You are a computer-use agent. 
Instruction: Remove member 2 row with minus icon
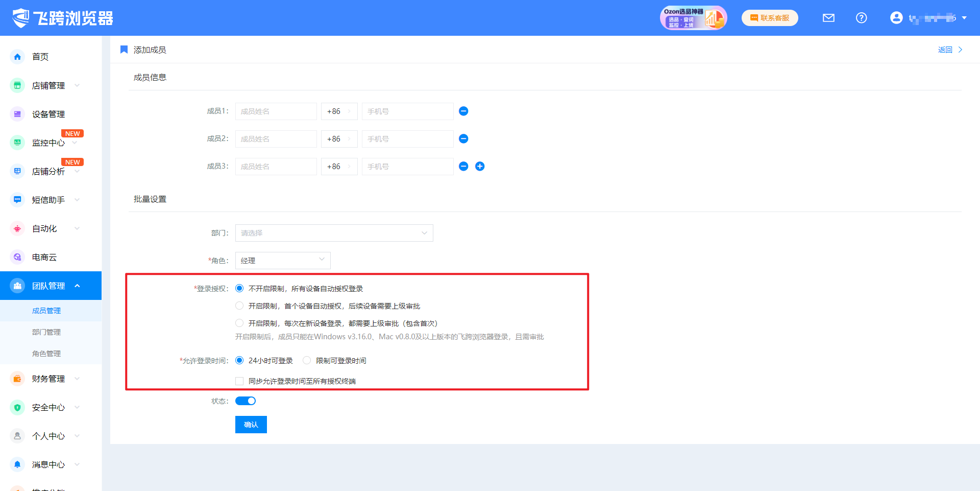(463, 139)
